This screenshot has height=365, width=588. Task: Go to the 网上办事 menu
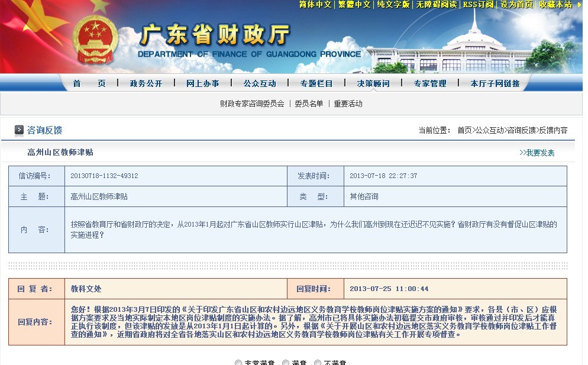click(202, 83)
